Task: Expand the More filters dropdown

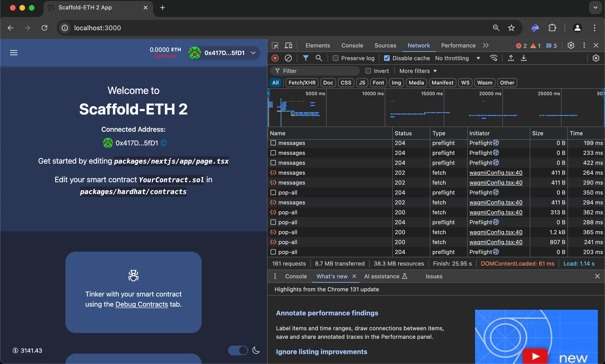Action: 418,71
